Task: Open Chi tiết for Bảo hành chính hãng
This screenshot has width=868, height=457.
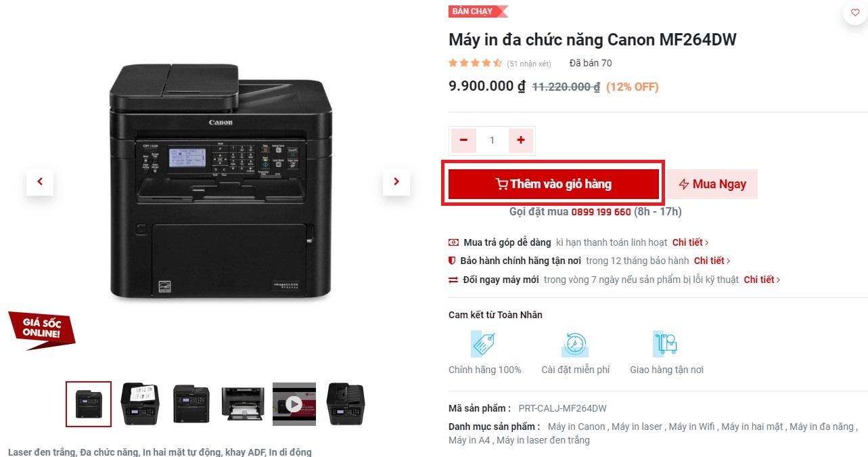Action: 712,261
